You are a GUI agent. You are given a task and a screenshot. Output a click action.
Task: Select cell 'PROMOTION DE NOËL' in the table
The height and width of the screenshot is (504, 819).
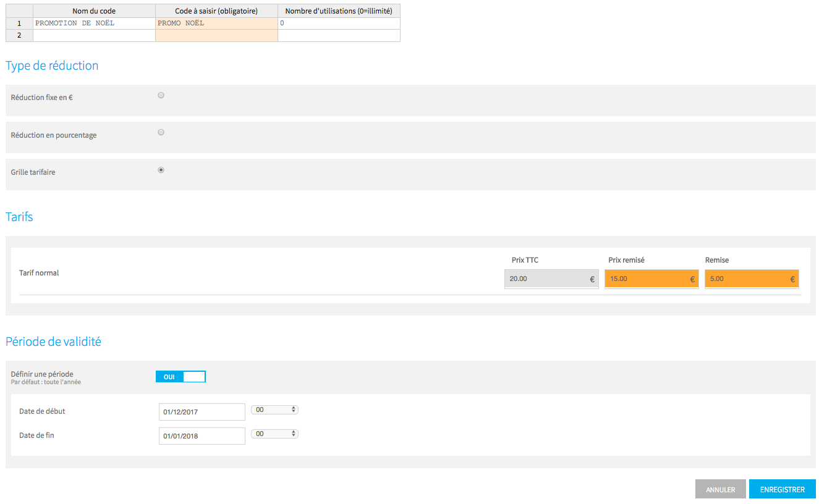(x=94, y=23)
